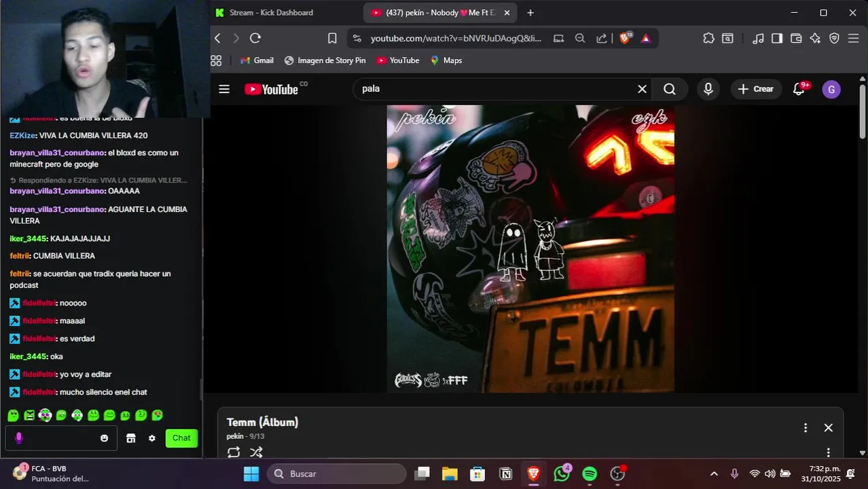Click username EZKize in chat

tap(22, 135)
